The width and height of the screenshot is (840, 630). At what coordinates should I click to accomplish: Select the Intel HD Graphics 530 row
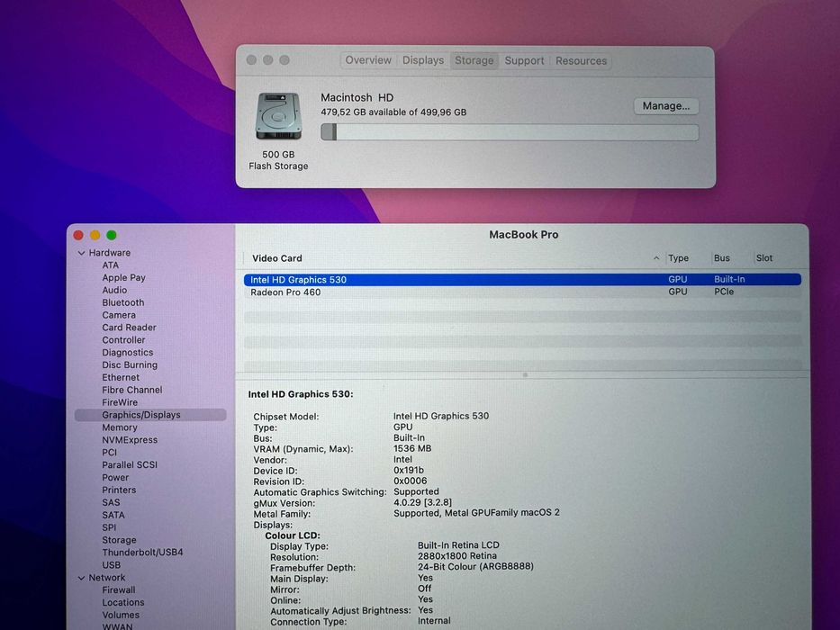tap(522, 280)
